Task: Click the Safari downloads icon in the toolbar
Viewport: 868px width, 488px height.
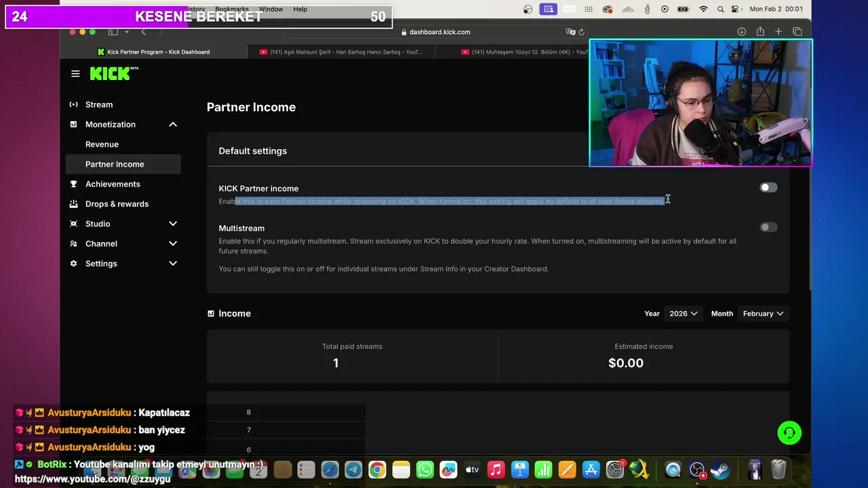Action: click(x=742, y=32)
